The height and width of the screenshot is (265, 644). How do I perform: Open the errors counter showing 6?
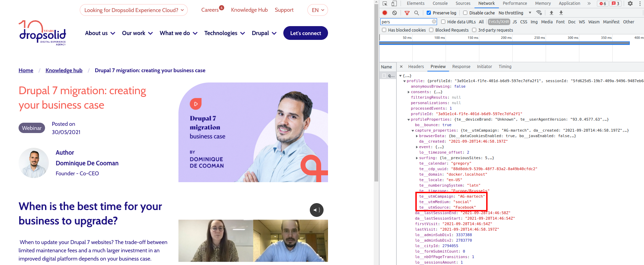click(603, 3)
